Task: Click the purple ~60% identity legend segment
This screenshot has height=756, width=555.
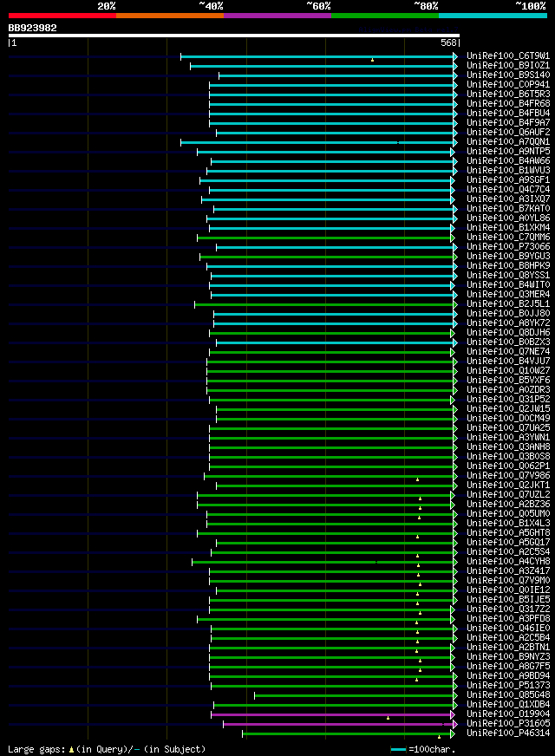Action: point(277,16)
